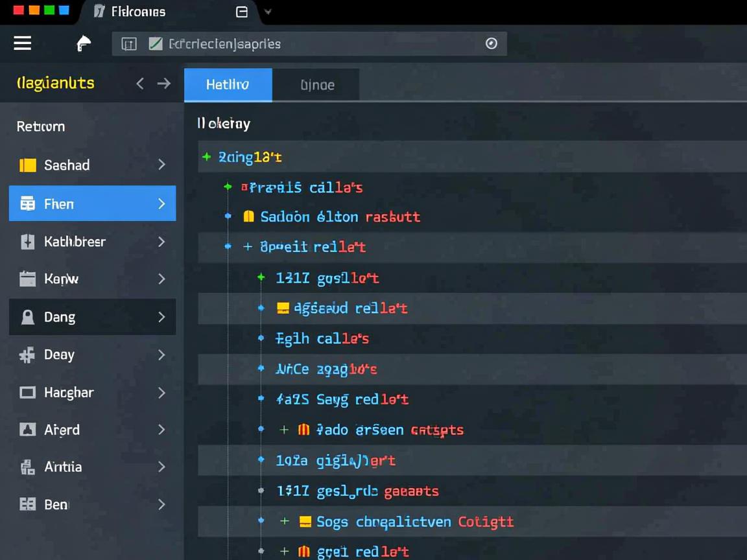Click the address bar text field
The height and width of the screenshot is (560, 747).
[x=311, y=44]
